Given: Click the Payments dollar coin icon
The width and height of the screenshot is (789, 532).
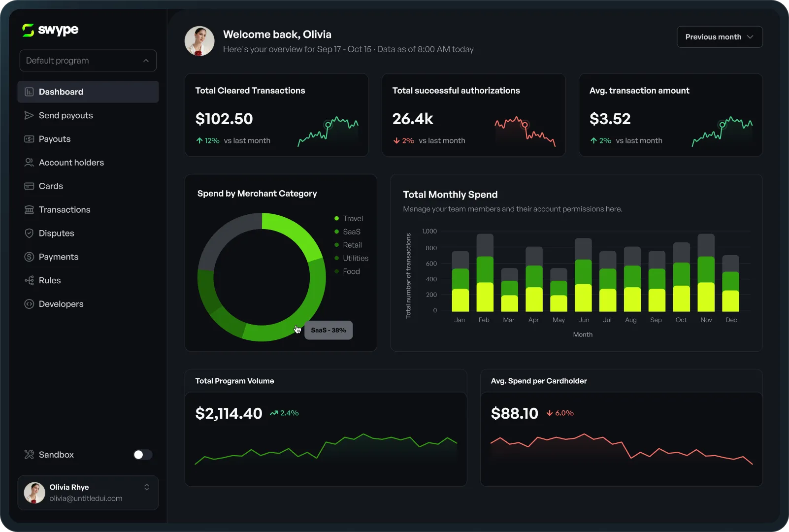Looking at the screenshot, I should tap(29, 257).
